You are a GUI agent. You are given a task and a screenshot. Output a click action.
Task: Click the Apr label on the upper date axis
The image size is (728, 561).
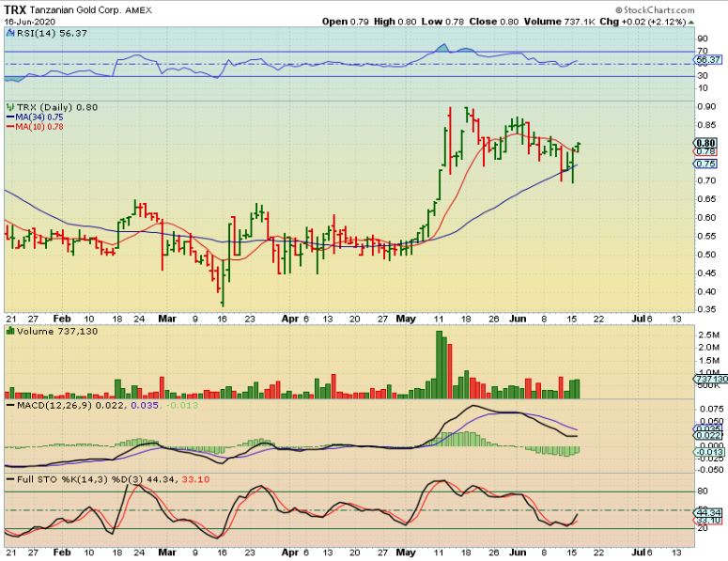click(x=290, y=319)
